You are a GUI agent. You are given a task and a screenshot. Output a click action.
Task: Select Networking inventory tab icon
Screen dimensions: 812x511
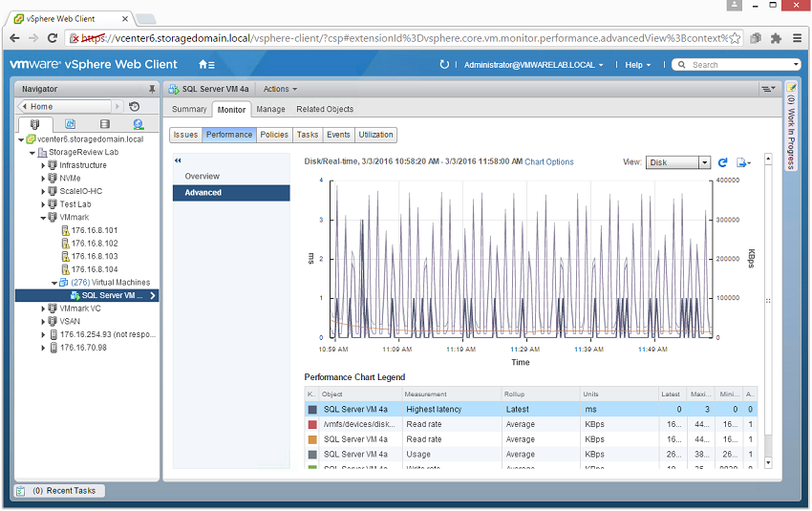pyautogui.click(x=139, y=124)
